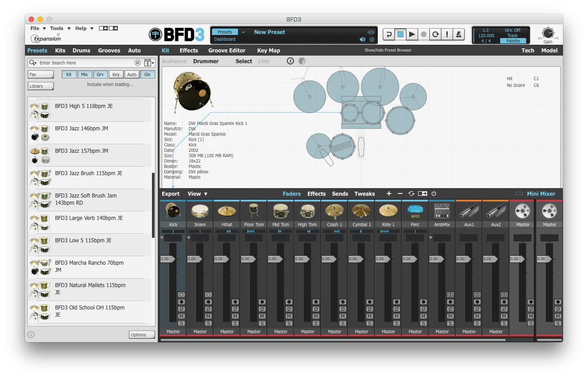The image size is (588, 378).
Task: Mute the Kick channel
Action: (x=182, y=316)
